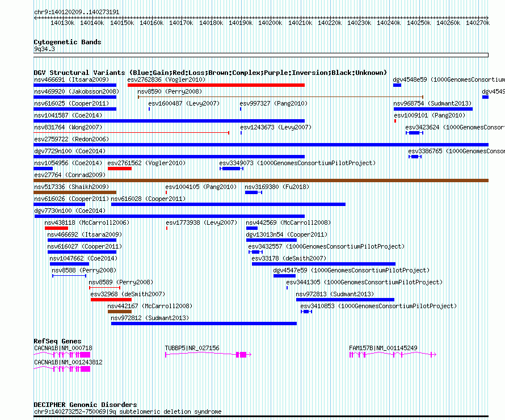Select the DECIPHER Genomic Disorders track title

85,405
